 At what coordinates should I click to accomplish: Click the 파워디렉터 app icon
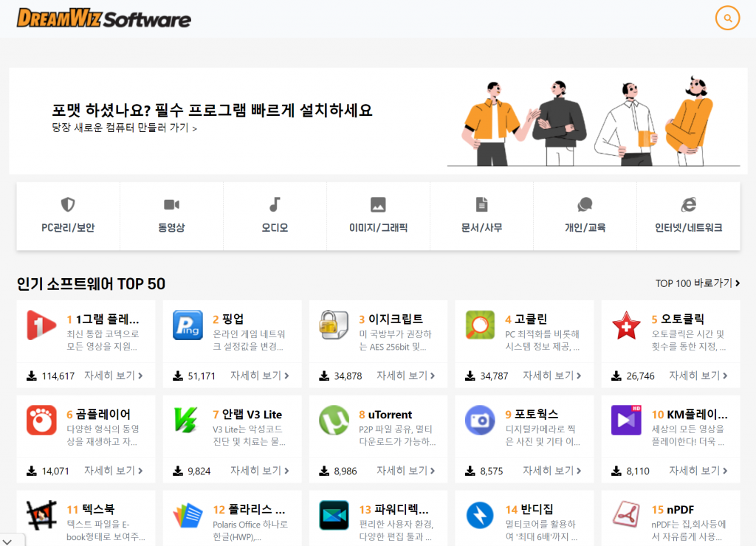(x=334, y=515)
